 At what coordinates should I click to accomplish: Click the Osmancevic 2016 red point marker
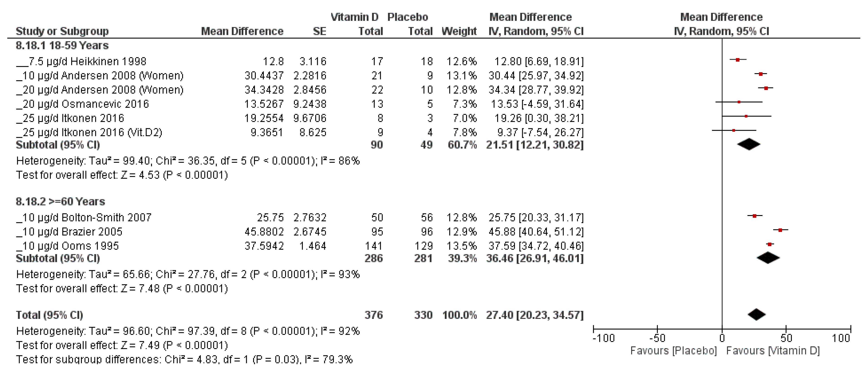pos(739,102)
